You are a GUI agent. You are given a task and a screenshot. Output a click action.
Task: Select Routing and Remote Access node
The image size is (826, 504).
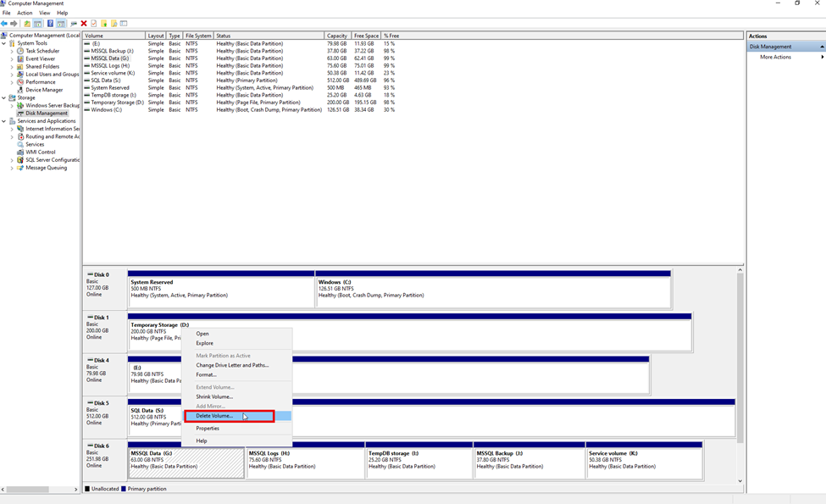53,136
